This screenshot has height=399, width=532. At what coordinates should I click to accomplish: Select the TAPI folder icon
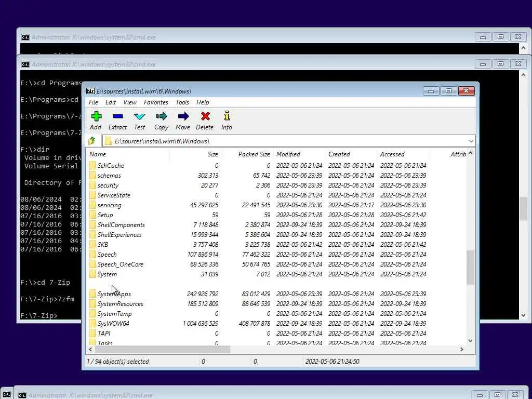click(92, 333)
